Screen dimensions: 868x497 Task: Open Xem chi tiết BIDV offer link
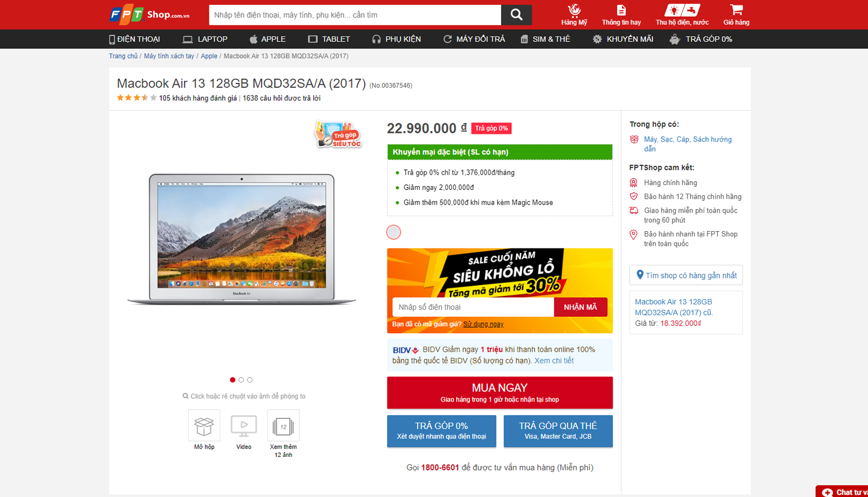pyautogui.click(x=554, y=360)
